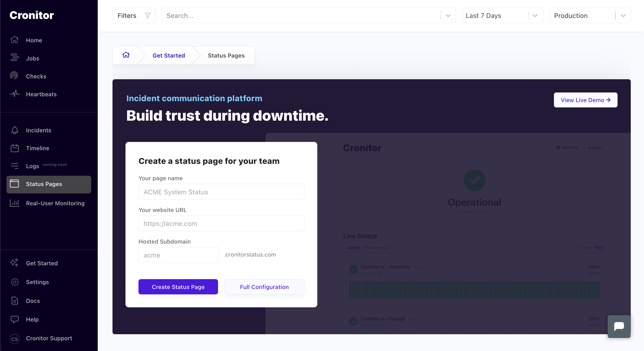The height and width of the screenshot is (351, 644).
Task: Click the Create Status Page button
Action: click(x=178, y=287)
